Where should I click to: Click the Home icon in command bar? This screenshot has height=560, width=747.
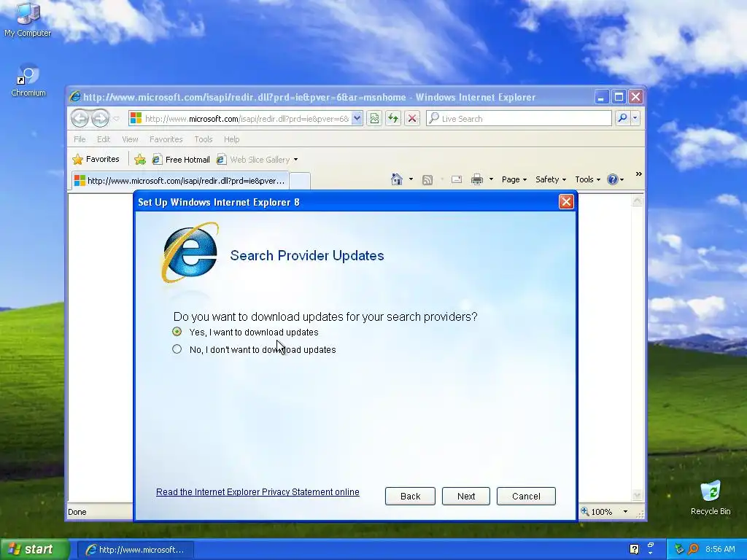pyautogui.click(x=396, y=179)
